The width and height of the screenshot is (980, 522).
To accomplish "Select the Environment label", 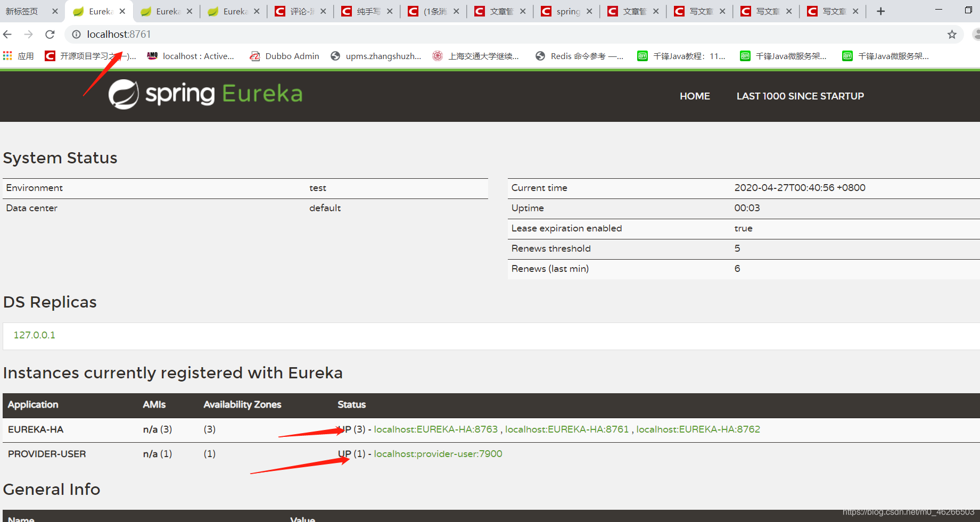I will pos(34,188).
